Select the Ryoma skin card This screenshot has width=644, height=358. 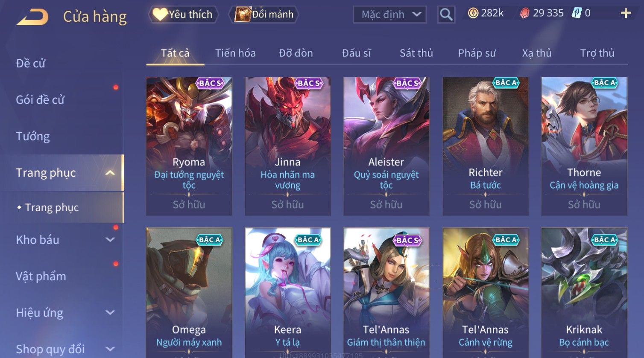[189, 146]
